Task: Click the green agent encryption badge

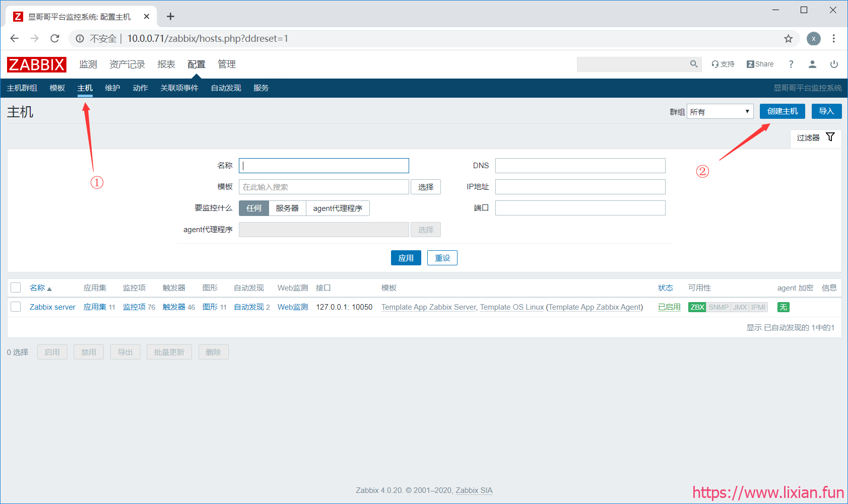Action: point(784,307)
